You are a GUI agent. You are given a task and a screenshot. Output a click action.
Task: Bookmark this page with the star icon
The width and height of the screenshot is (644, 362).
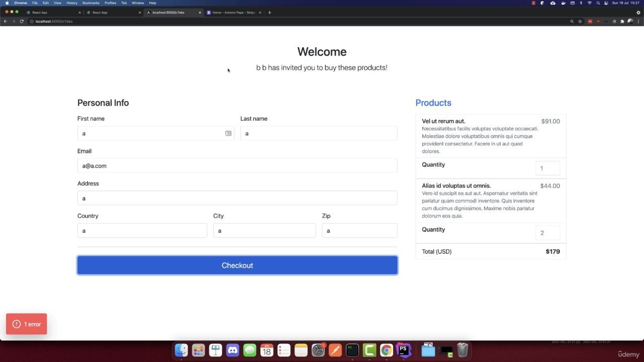pos(580,21)
